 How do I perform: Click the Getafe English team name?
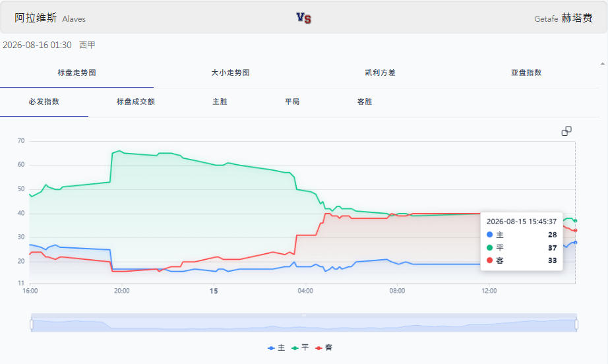coord(546,19)
